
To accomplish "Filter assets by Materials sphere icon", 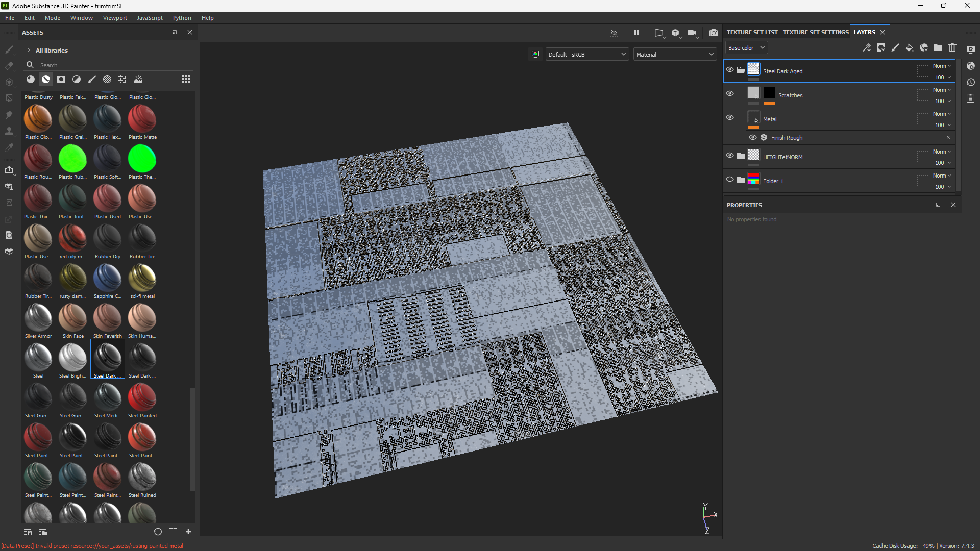I will (x=31, y=79).
